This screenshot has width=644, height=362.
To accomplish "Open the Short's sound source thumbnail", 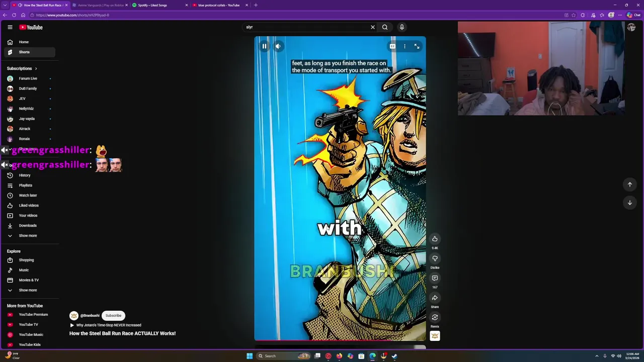I will [435, 336].
